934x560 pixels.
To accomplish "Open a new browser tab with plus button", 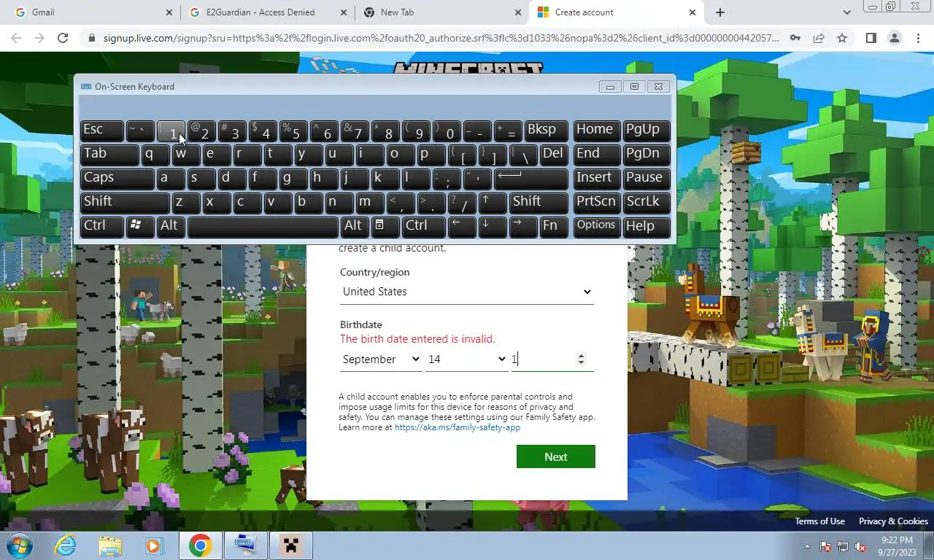I will (720, 12).
